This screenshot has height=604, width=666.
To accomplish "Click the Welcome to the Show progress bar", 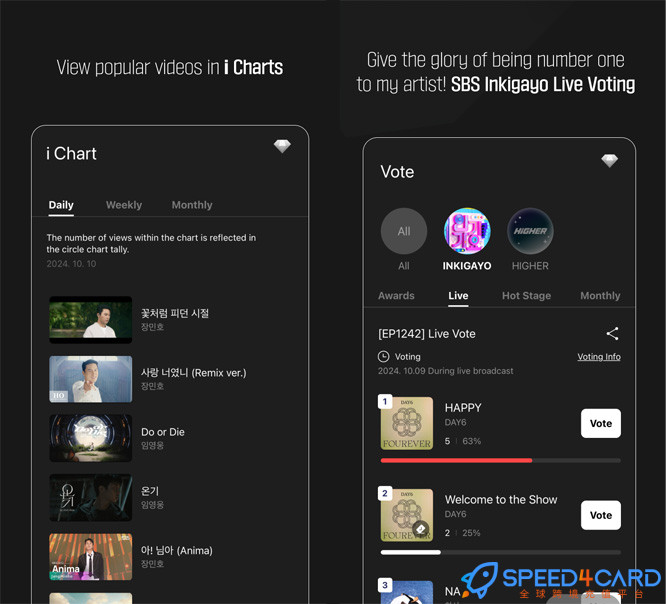I will [x=501, y=552].
